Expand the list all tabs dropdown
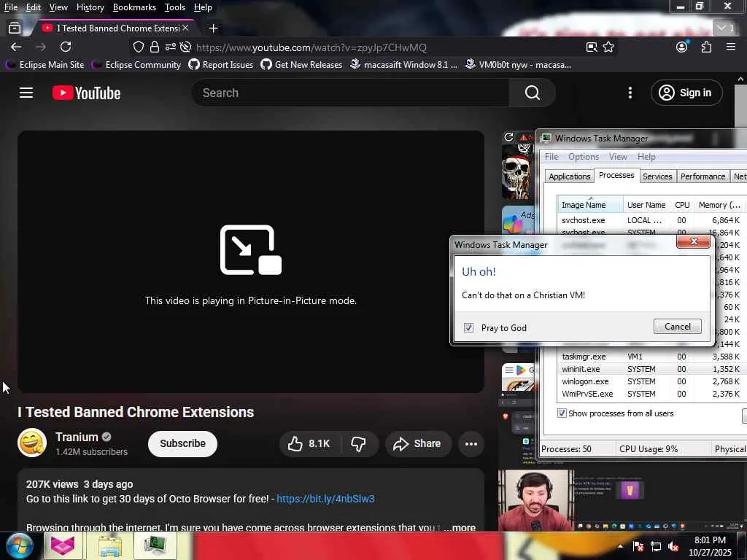This screenshot has height=560, width=747. coord(726,28)
